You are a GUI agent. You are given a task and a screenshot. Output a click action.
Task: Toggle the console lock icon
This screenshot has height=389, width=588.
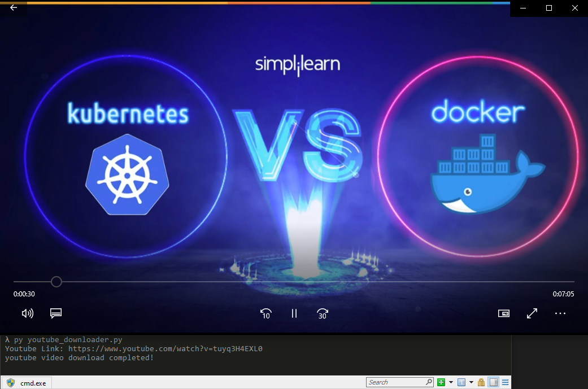tap(481, 382)
